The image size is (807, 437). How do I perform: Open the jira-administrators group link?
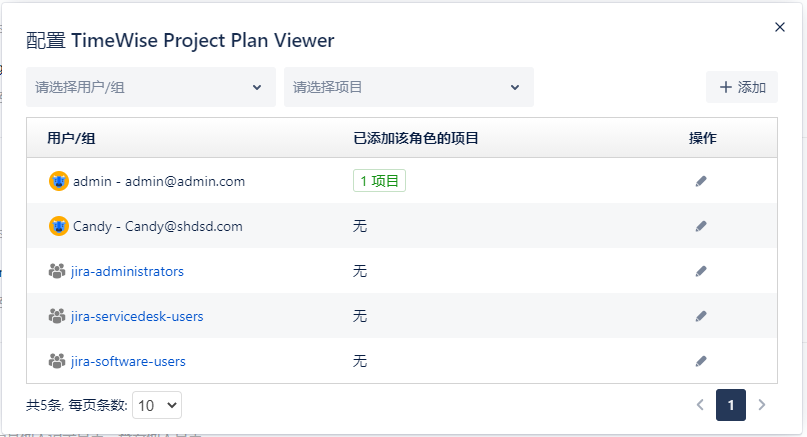(127, 271)
